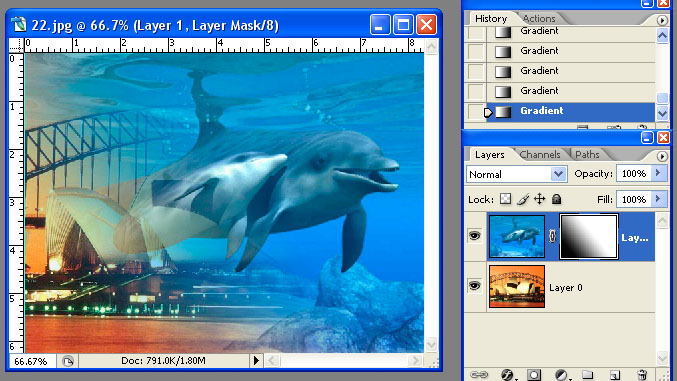
Task: Switch to the Paths tab
Action: 587,154
